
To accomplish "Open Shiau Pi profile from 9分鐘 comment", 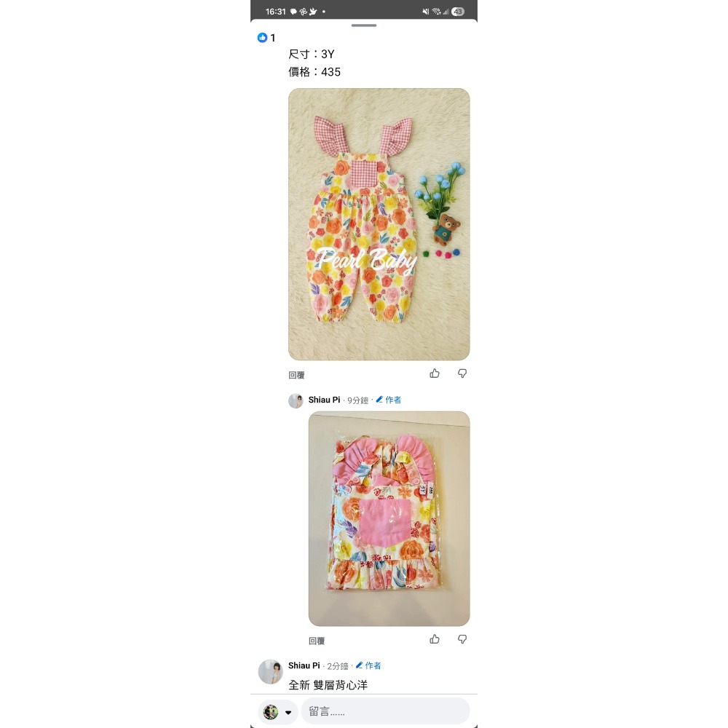I will point(324,400).
